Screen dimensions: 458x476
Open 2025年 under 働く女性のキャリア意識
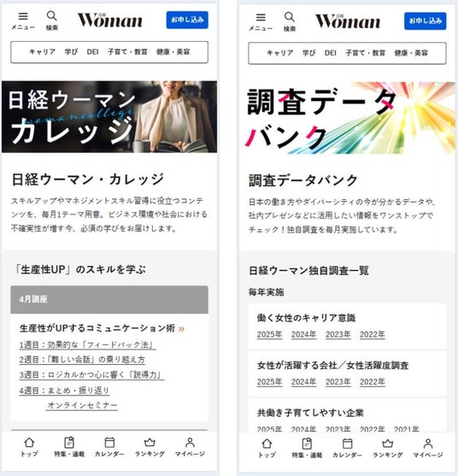click(x=269, y=334)
